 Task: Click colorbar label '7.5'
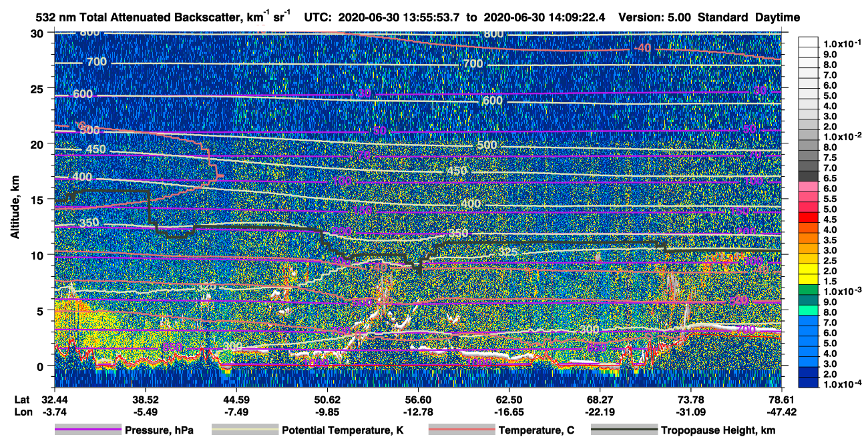(x=830, y=157)
